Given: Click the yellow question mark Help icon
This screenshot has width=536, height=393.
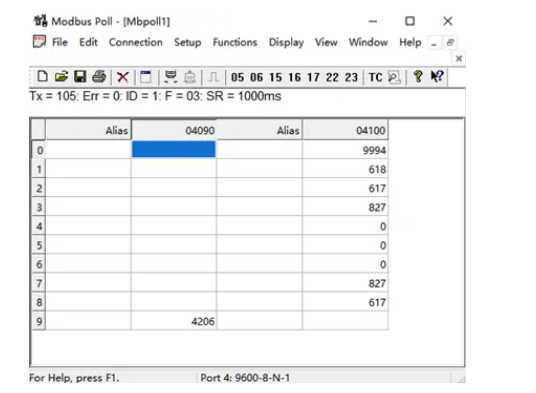Looking at the screenshot, I should click(418, 77).
